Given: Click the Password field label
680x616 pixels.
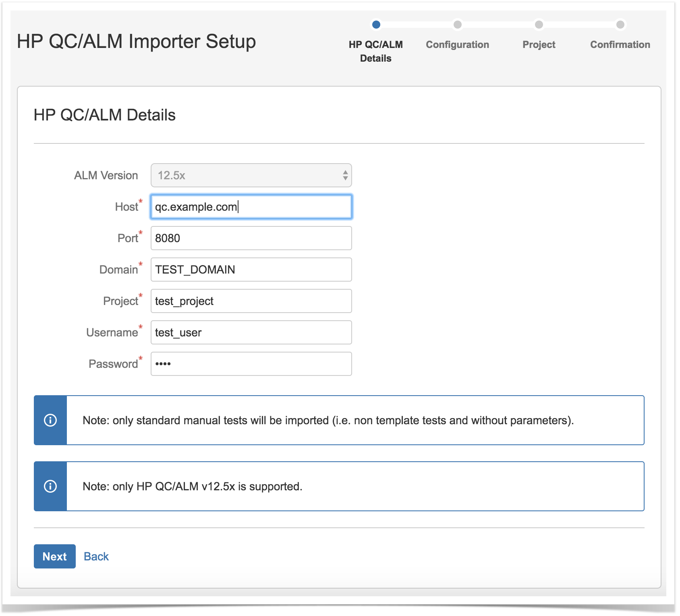Looking at the screenshot, I should [x=113, y=364].
